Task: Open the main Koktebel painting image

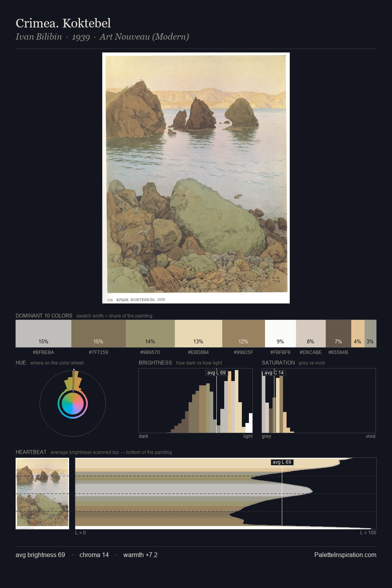Action: point(196,178)
